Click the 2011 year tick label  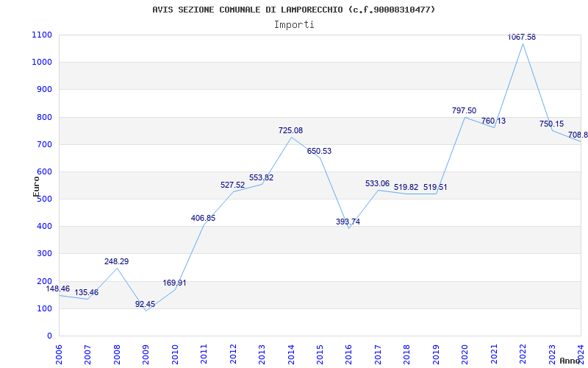coord(204,355)
